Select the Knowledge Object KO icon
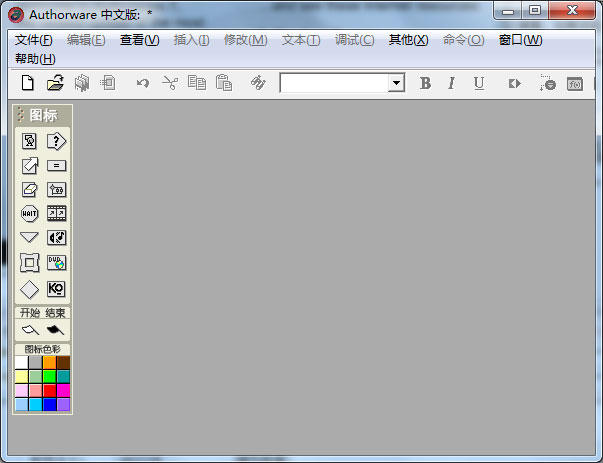603x463 pixels. [56, 289]
